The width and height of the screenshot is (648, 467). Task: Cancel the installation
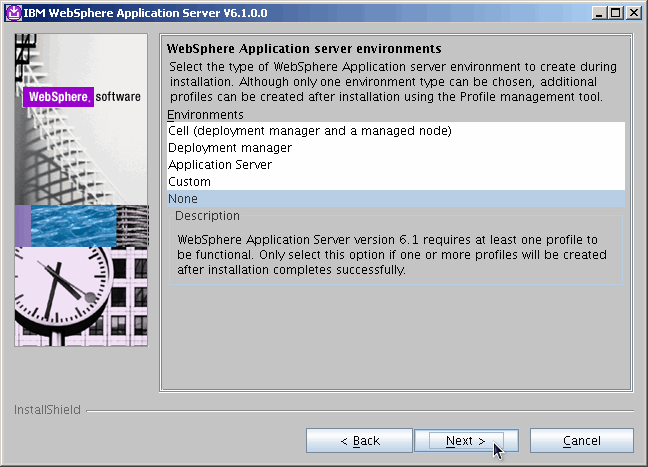(x=581, y=441)
